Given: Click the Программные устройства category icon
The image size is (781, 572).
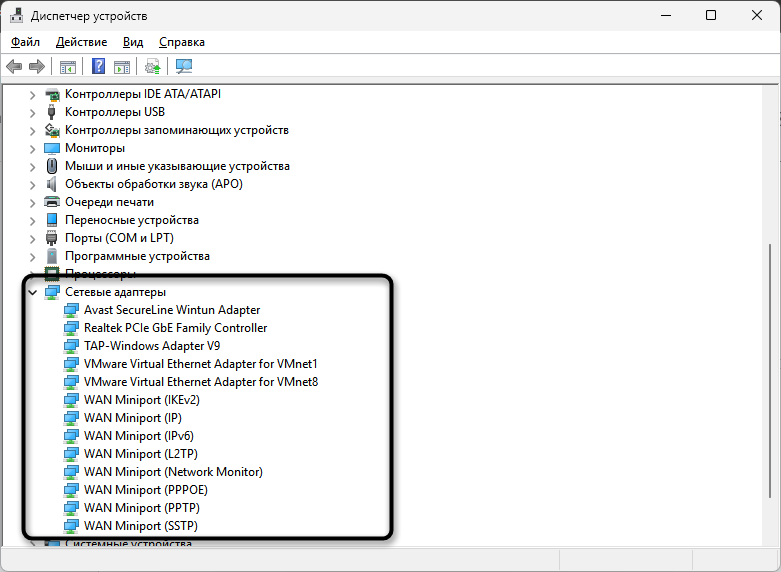Looking at the screenshot, I should click(x=52, y=256).
